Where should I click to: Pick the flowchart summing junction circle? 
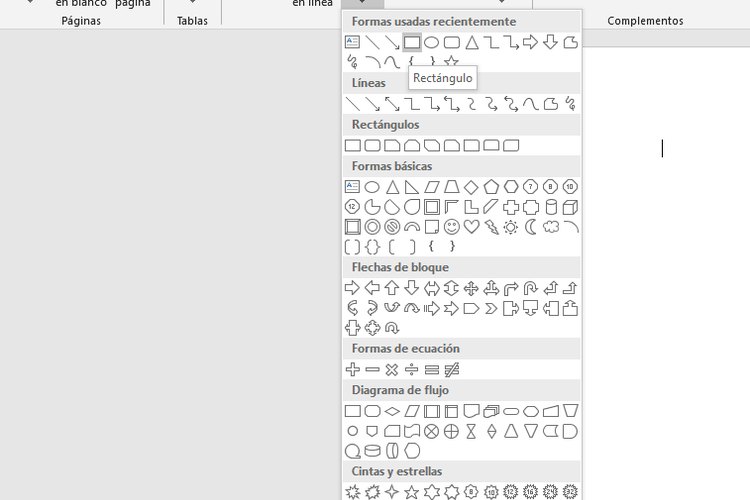coord(431,432)
